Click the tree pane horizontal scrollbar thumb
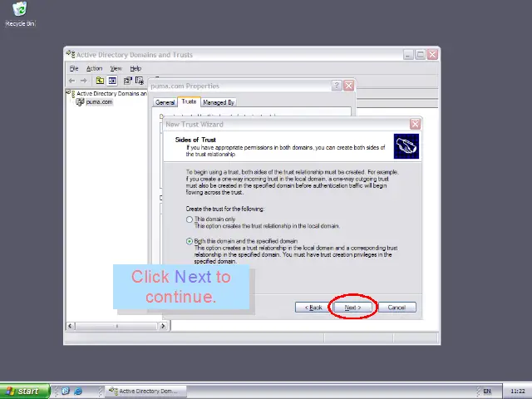Image resolution: width=532 pixels, height=399 pixels. point(116,326)
